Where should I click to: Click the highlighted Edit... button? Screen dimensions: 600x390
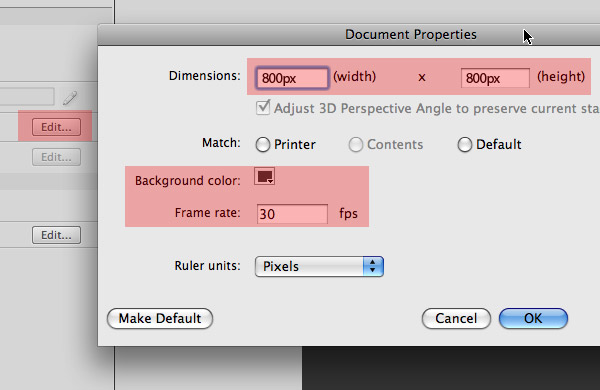click(56, 127)
